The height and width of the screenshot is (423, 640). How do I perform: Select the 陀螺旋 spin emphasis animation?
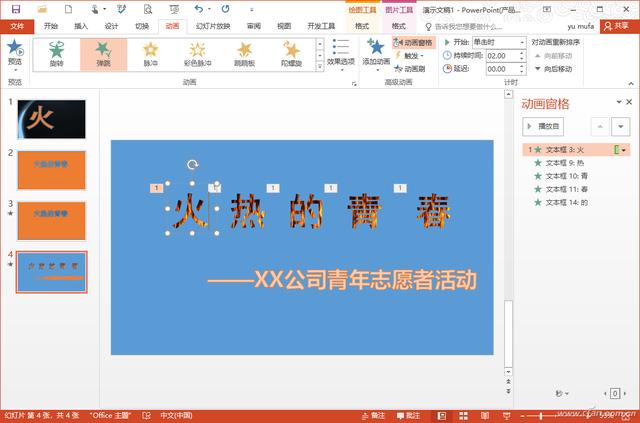point(291,54)
